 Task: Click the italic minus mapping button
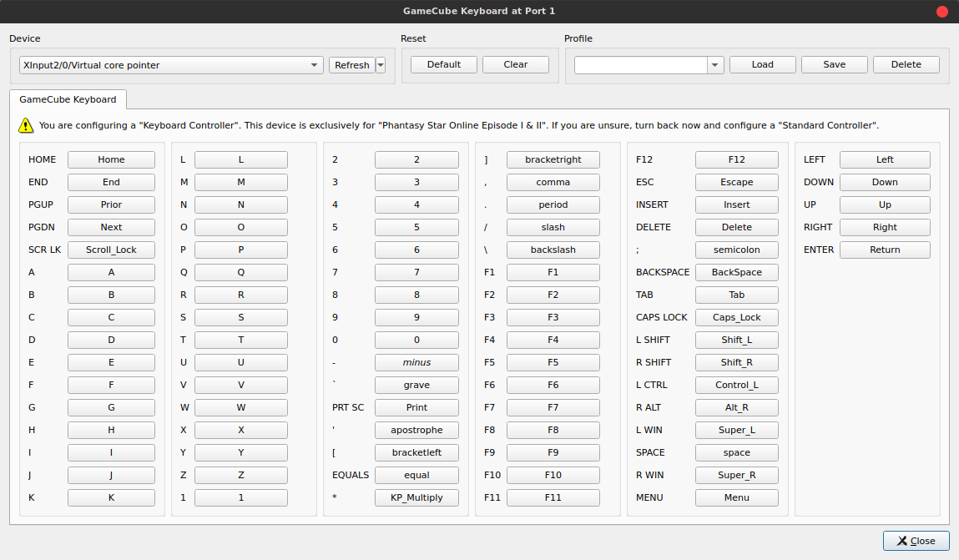416,362
